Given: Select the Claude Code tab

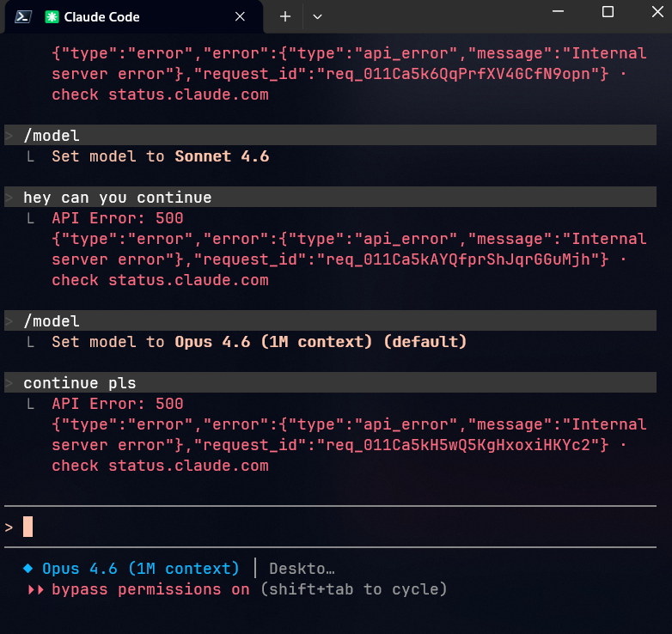Looking at the screenshot, I should (x=134, y=17).
